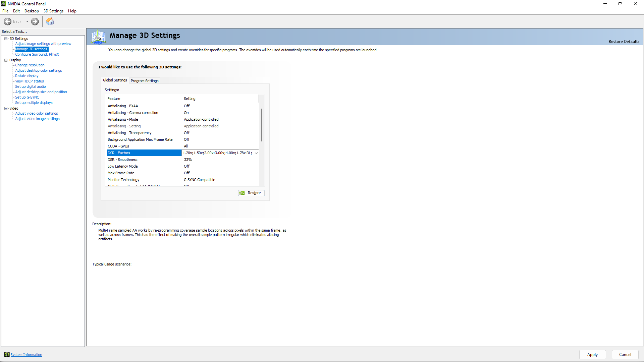Viewport: 644px width, 362px height.
Task: Click the Manage 3D Settings header icon
Action: click(98, 37)
